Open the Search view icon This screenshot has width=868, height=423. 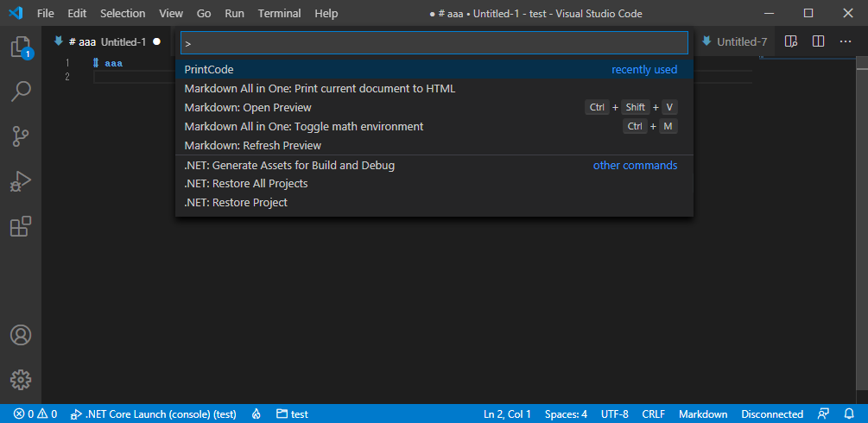point(21,92)
